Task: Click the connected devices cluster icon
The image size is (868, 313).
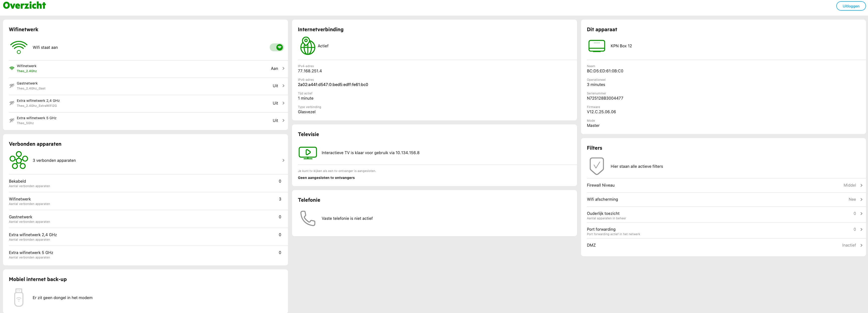Action: tap(19, 160)
